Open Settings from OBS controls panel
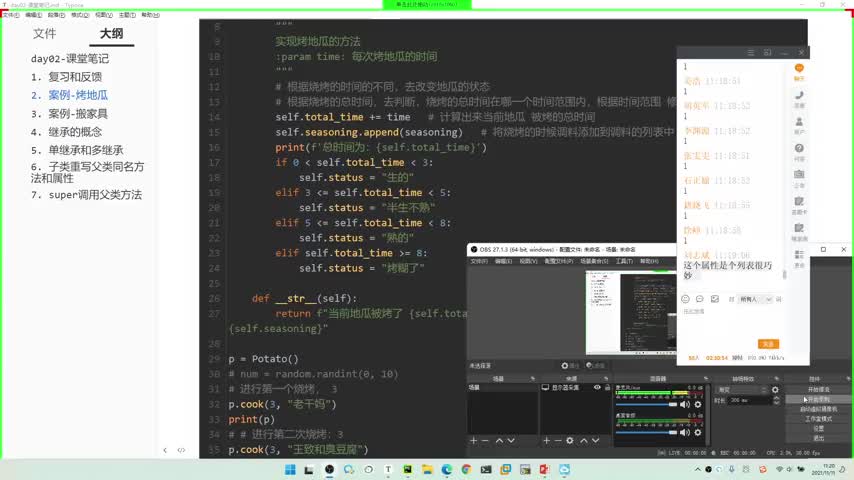The height and width of the screenshot is (480, 854). pos(818,428)
